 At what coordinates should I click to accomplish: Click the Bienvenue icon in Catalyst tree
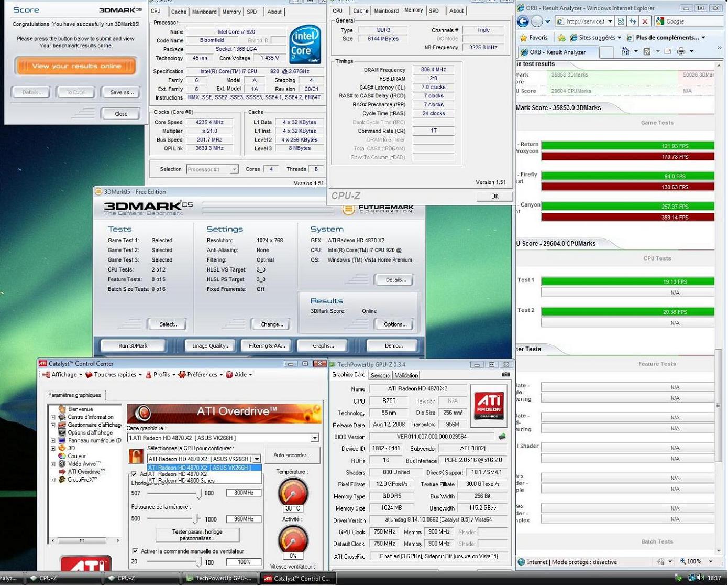[62, 409]
